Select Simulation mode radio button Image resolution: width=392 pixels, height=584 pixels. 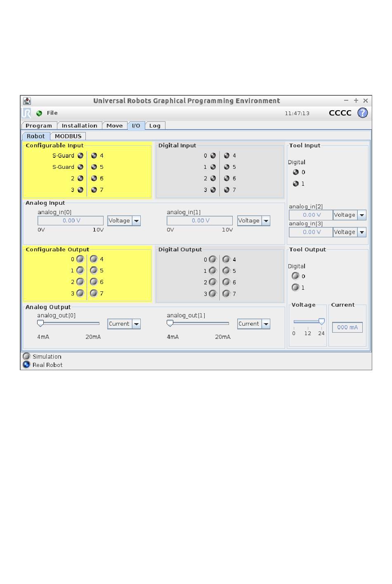pos(26,356)
